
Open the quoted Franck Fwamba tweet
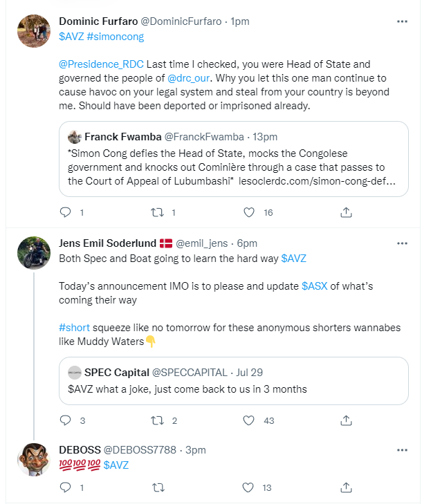(x=234, y=159)
